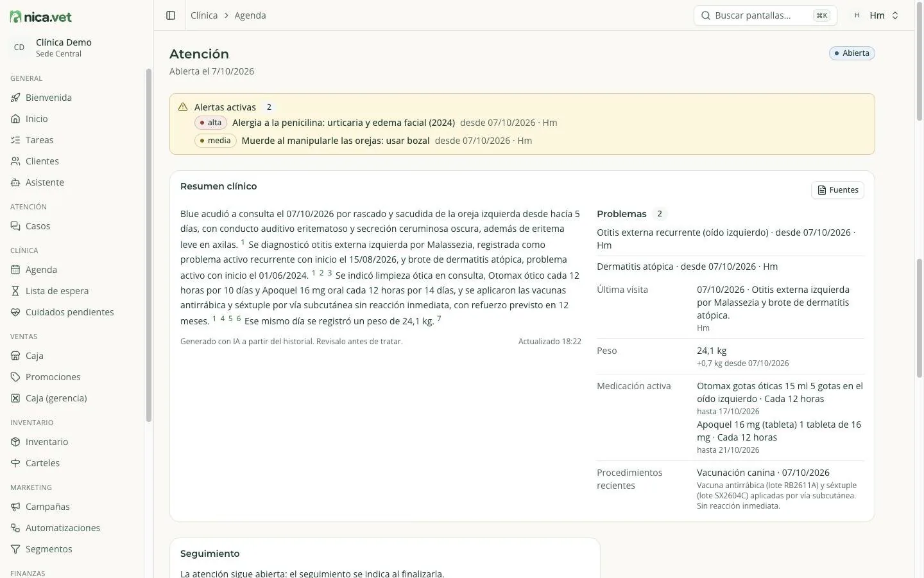Screen dimensions: 924x578
Task: Click the Alertas activas warning icon
Action: [183, 107]
